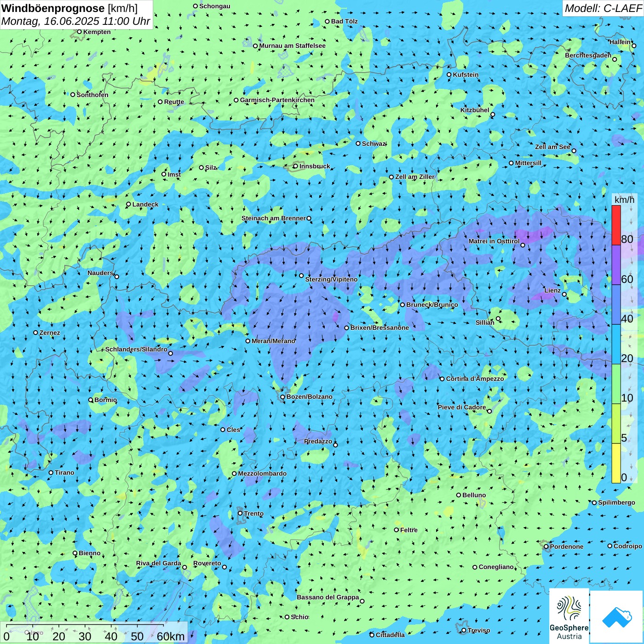Screen dimensions: 644x644
Task: Click the 'Murnau am Staffelsee' label
Action: [x=292, y=46]
